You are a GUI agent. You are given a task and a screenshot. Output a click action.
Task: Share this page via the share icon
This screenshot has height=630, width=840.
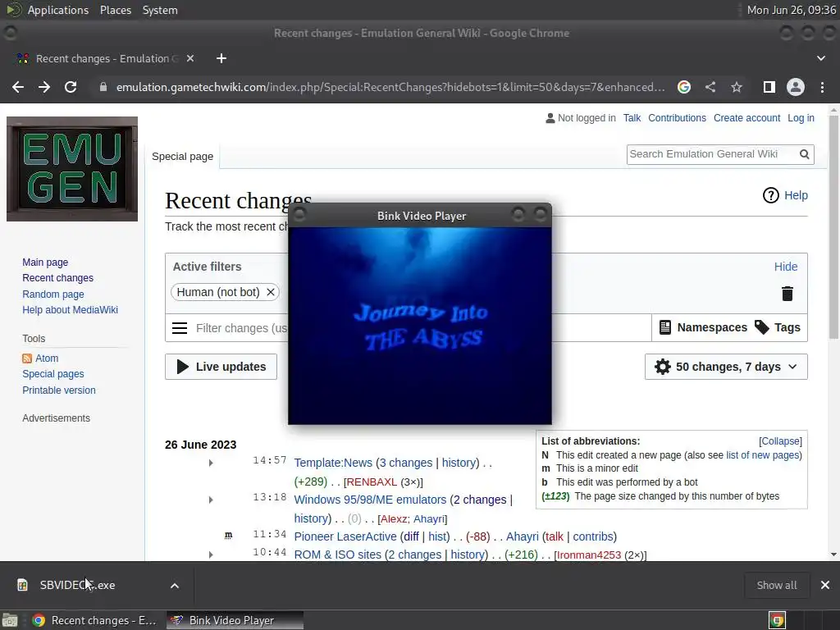point(710,87)
